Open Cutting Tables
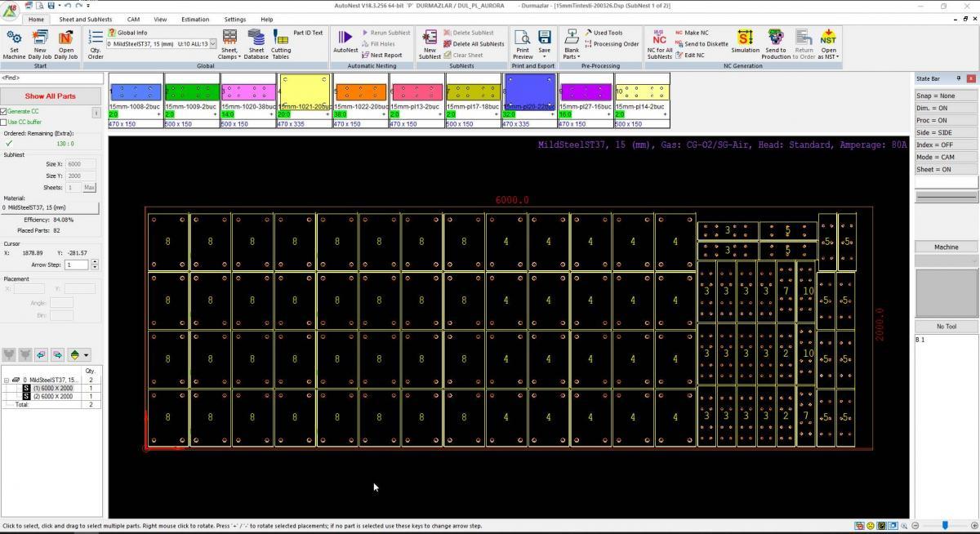 (x=280, y=42)
